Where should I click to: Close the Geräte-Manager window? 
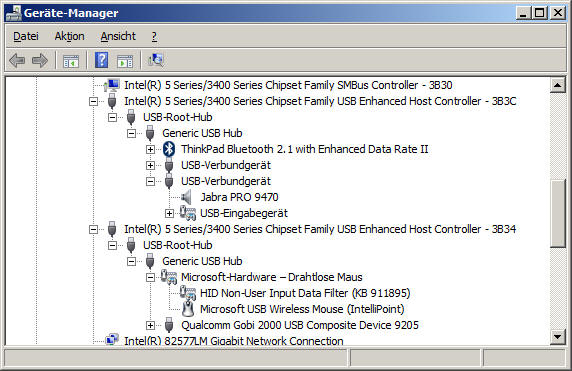point(558,13)
